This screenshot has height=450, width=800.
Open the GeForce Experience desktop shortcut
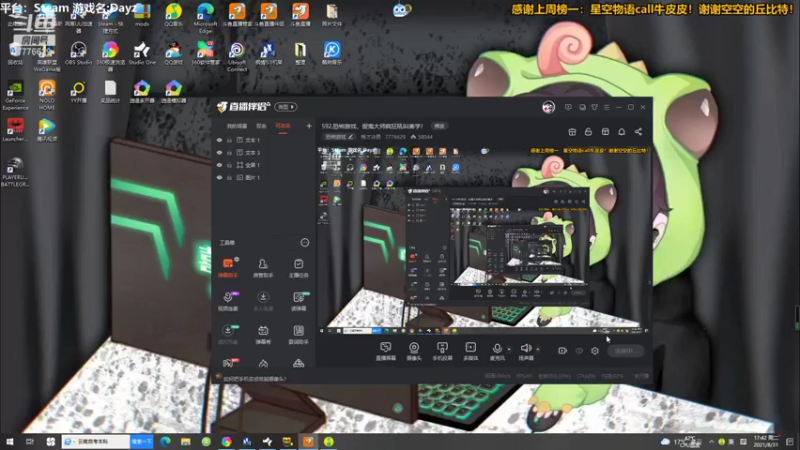pyautogui.click(x=15, y=95)
